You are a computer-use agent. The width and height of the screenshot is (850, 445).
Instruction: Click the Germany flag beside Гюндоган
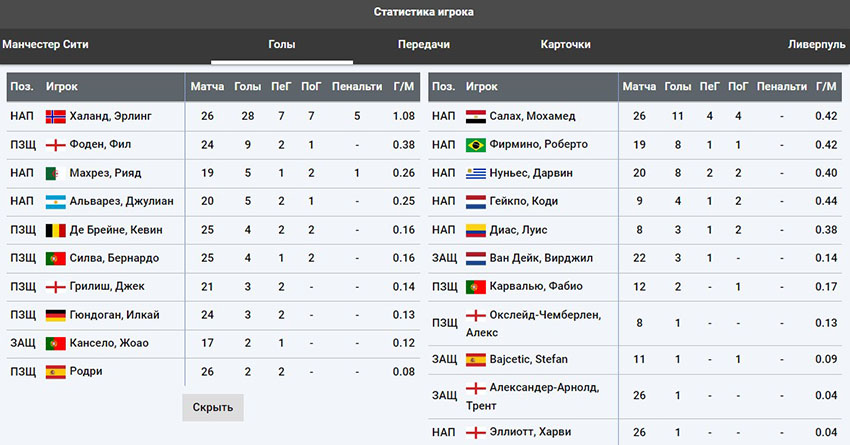tap(56, 315)
